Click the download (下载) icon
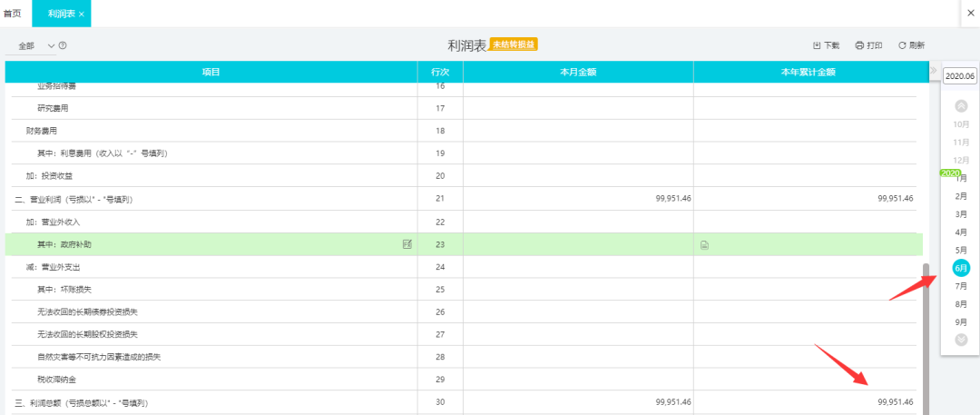The height and width of the screenshot is (415, 980). pos(825,44)
